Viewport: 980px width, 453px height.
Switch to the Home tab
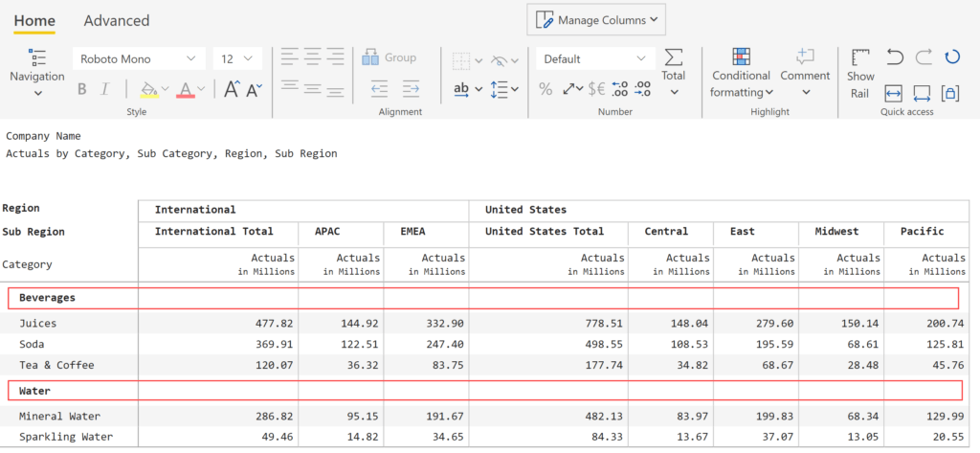tap(34, 21)
